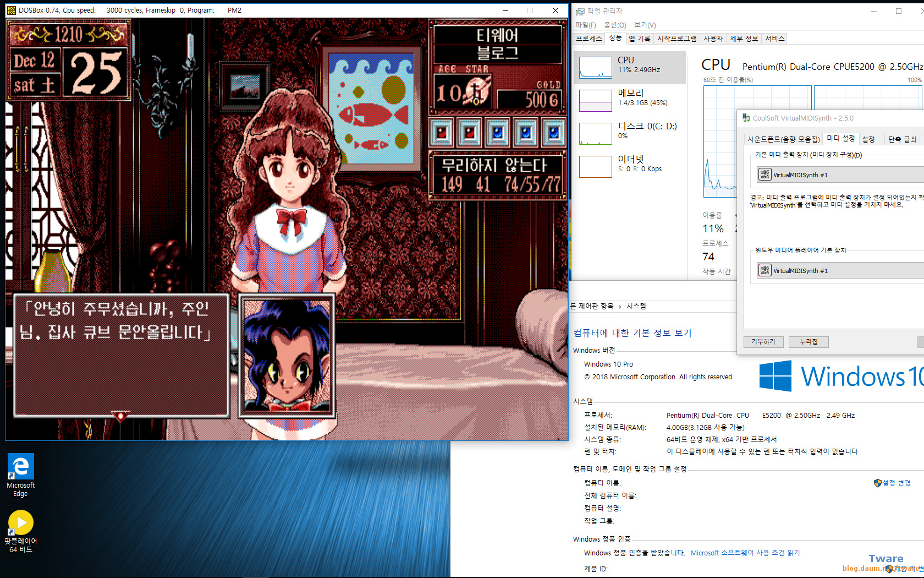Open the 옵션(O) menu in Task Manager

click(x=615, y=25)
